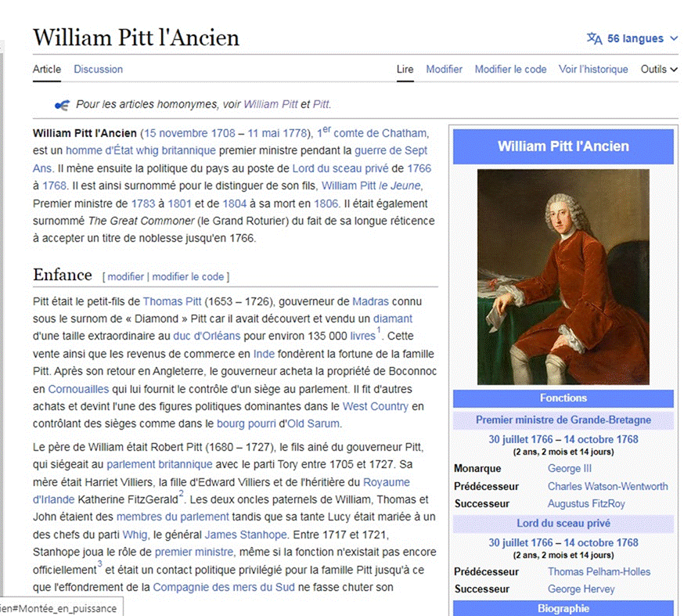Open the Modifier tab
The width and height of the screenshot is (684, 616).
(x=444, y=70)
